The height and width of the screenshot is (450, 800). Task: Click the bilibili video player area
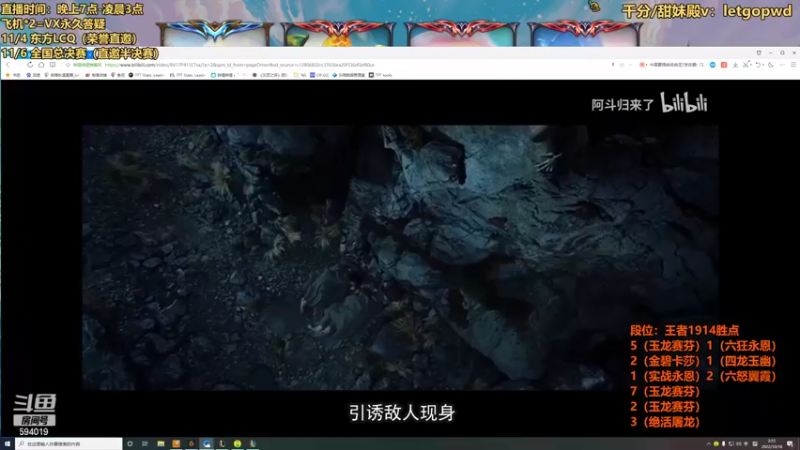[x=400, y=258]
